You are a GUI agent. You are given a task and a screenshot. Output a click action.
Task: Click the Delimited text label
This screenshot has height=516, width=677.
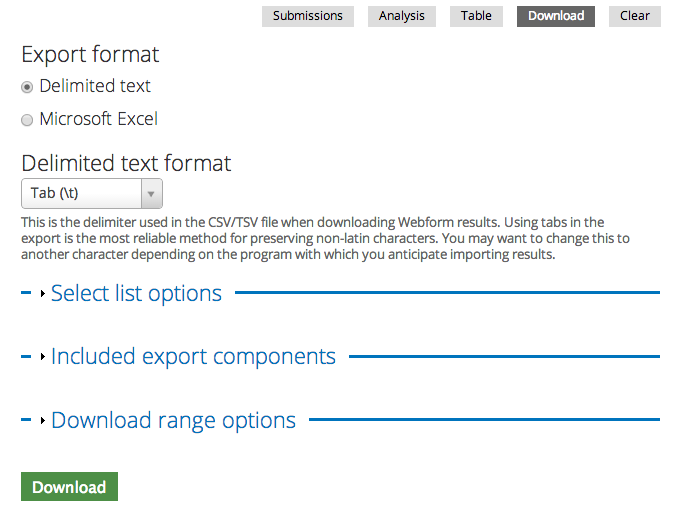(95, 86)
